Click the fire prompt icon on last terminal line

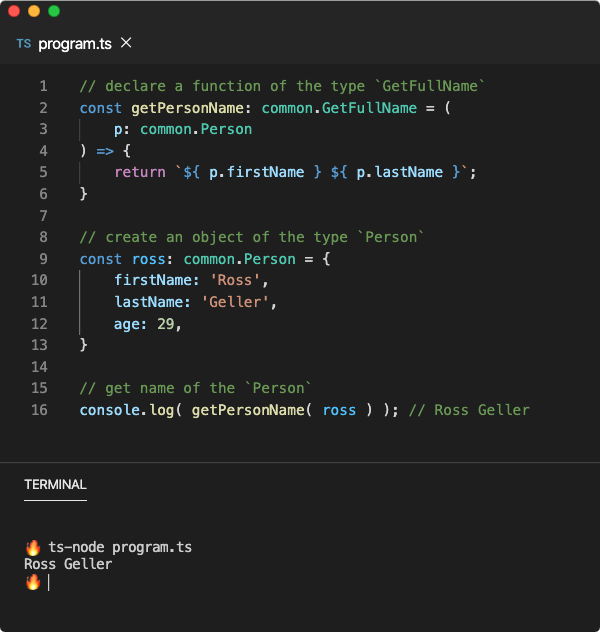pyautogui.click(x=33, y=582)
